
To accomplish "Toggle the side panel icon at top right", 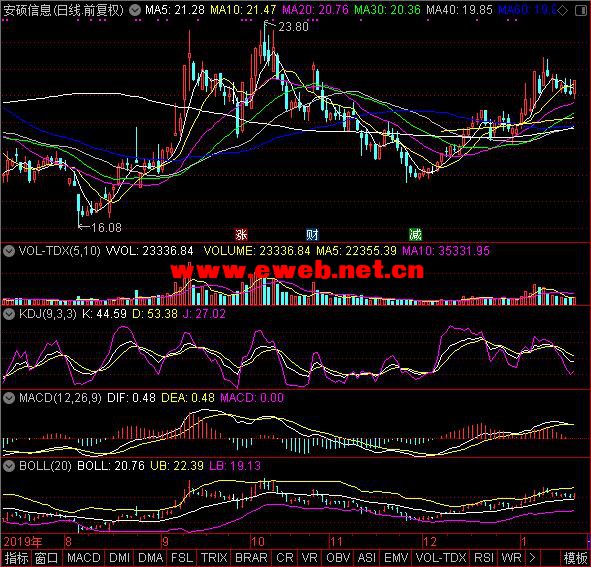I will (581, 11).
